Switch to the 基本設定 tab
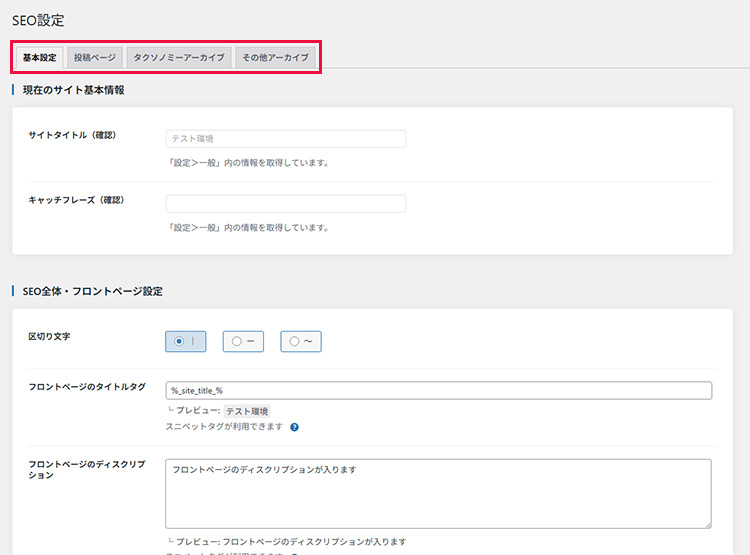Screen dimensions: 750x555 (x=40, y=58)
